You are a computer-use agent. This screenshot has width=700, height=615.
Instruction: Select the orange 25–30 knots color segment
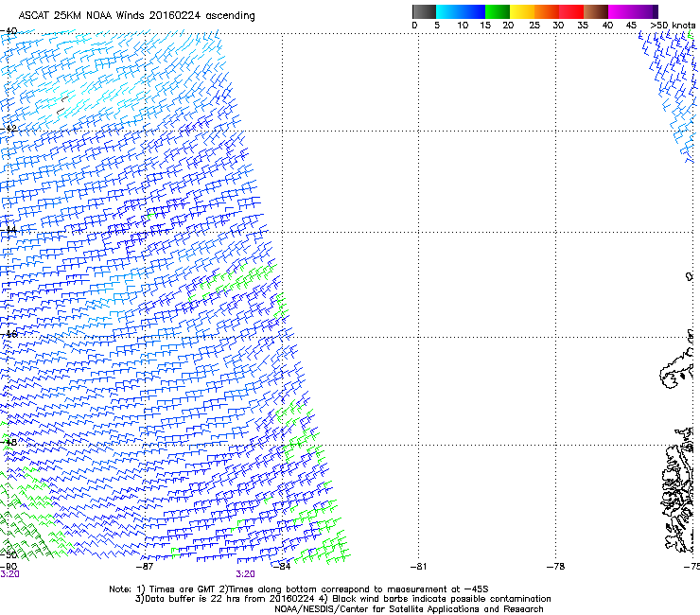[x=547, y=11]
